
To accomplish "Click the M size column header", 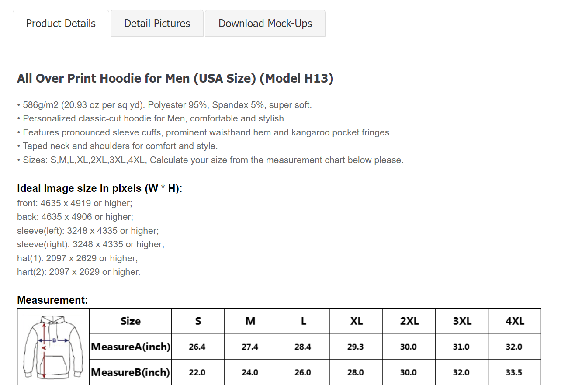I will (x=250, y=321).
